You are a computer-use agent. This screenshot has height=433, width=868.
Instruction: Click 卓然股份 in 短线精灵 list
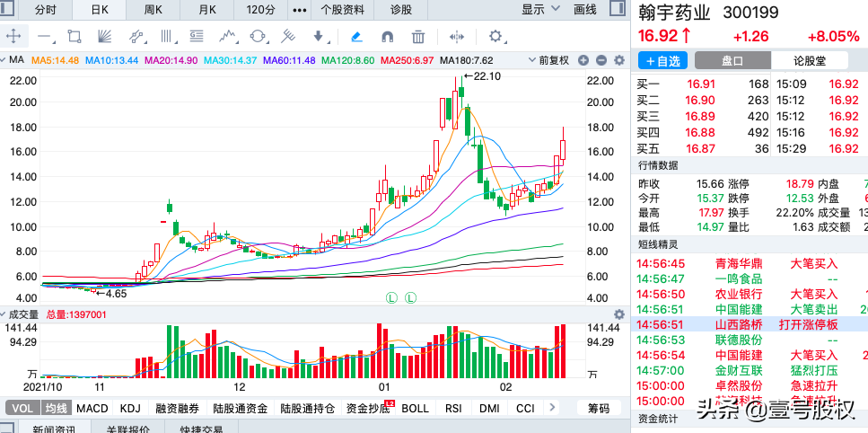click(739, 386)
